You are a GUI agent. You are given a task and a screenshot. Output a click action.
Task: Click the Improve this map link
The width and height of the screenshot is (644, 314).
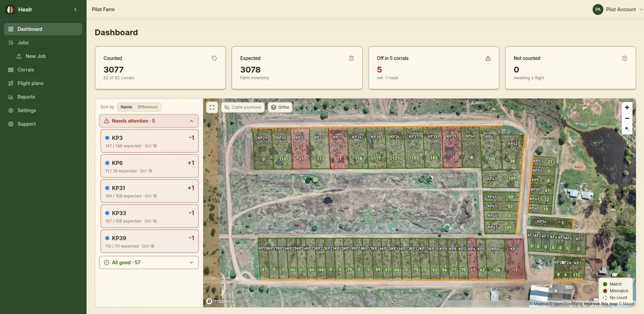601,304
